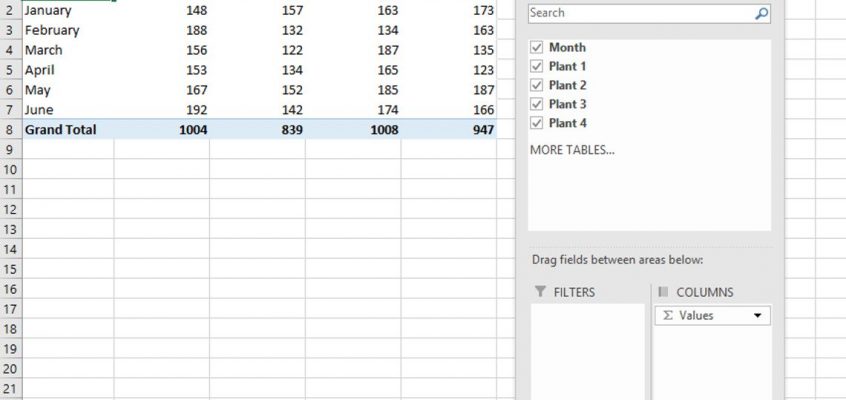Uncheck the Plant 4 field checkbox

pyautogui.click(x=536, y=123)
